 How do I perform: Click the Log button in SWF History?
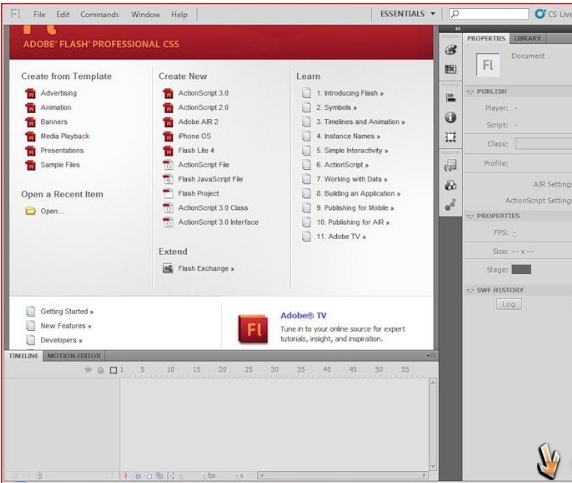coord(509,304)
